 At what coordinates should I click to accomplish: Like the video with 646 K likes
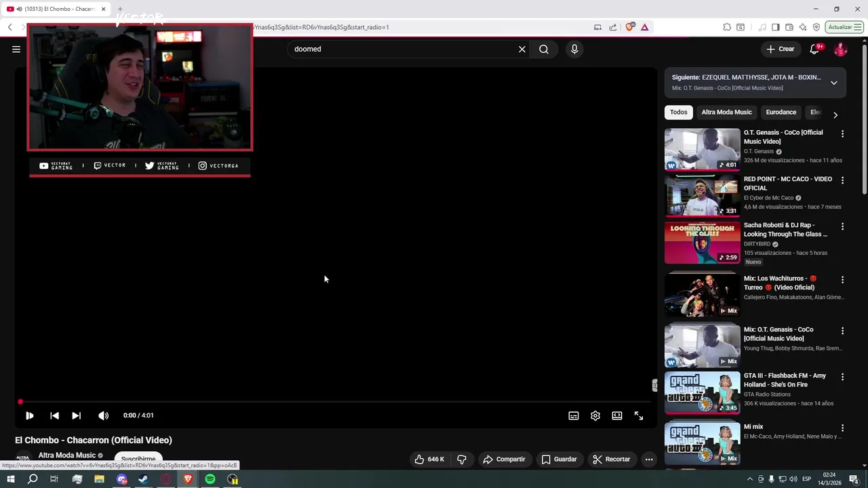[x=429, y=459]
